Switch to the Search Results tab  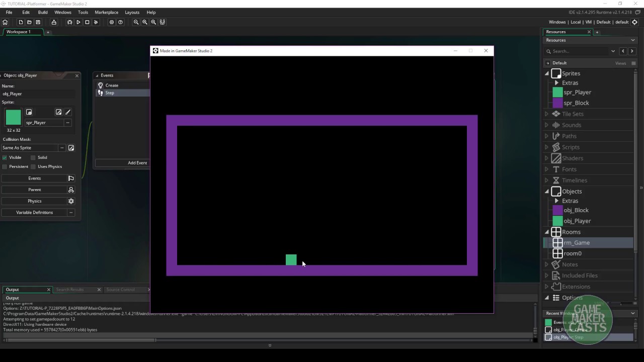[70, 290]
